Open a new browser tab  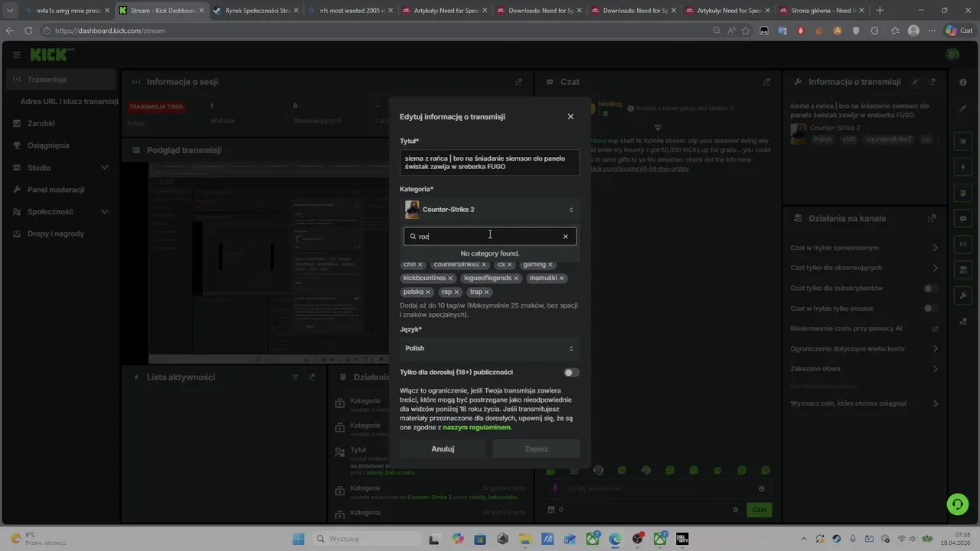coord(880,11)
